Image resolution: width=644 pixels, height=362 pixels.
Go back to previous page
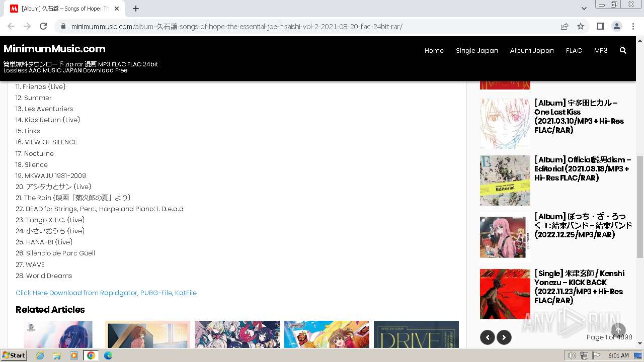(x=11, y=26)
